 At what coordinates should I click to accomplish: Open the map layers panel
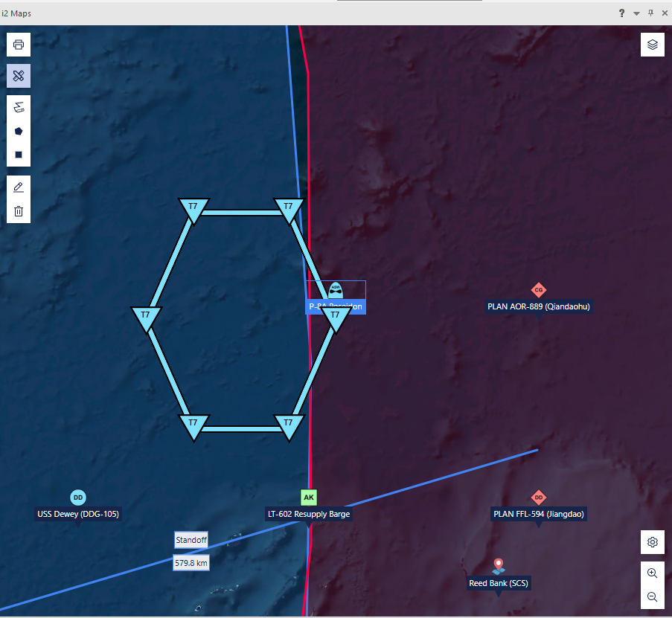(653, 45)
